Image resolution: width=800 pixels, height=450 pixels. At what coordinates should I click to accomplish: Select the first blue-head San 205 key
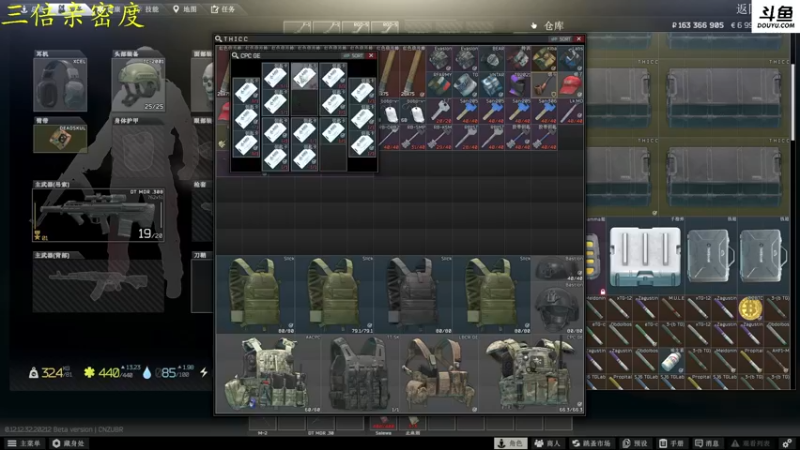point(466,111)
